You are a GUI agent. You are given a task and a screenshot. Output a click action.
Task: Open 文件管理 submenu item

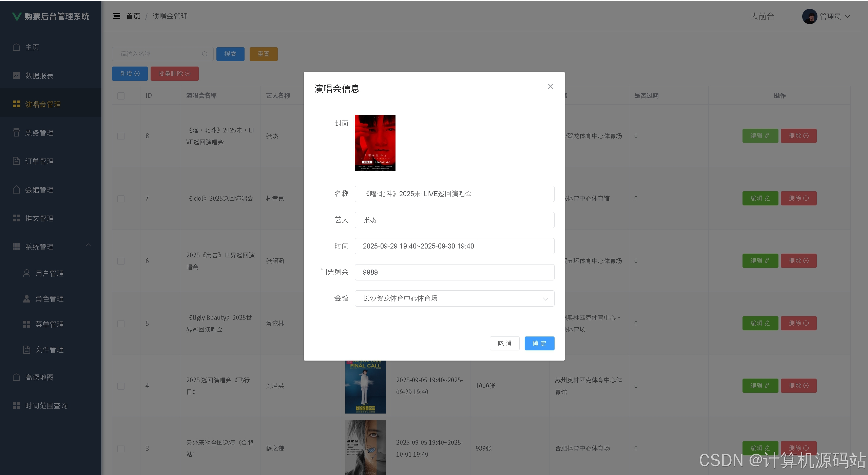tap(51, 350)
